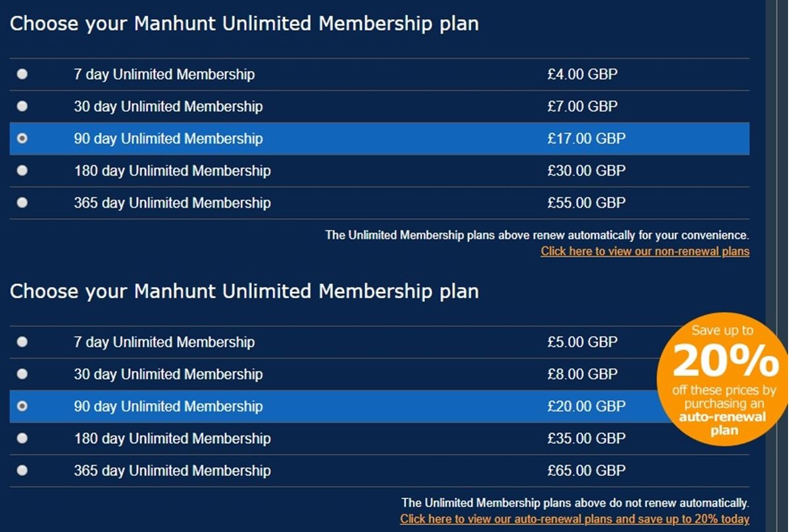Choose the £30.00 180 day plan radio button
This screenshot has width=792, height=532.
(x=22, y=170)
